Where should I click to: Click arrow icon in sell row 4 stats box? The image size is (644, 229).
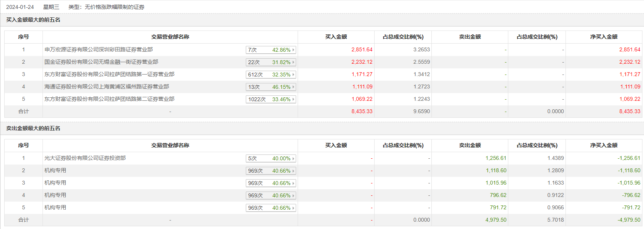[293, 195]
